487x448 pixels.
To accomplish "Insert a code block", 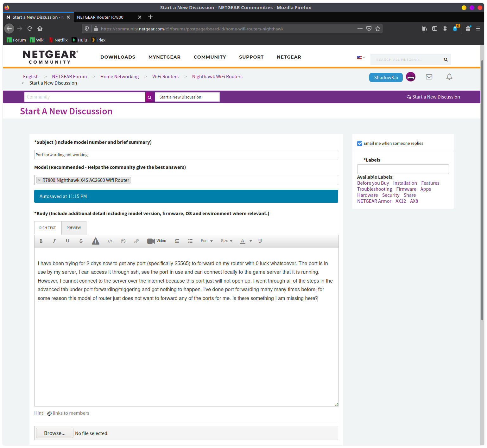I will click(110, 241).
